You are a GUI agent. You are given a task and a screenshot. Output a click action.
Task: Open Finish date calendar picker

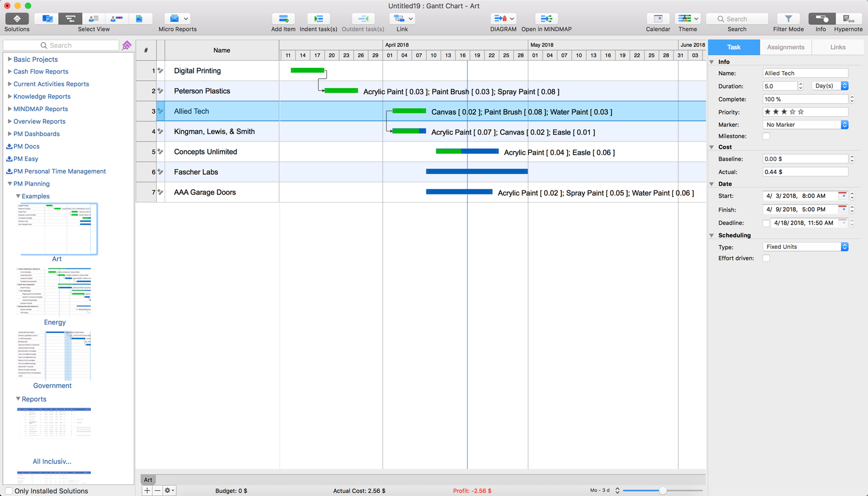click(843, 209)
